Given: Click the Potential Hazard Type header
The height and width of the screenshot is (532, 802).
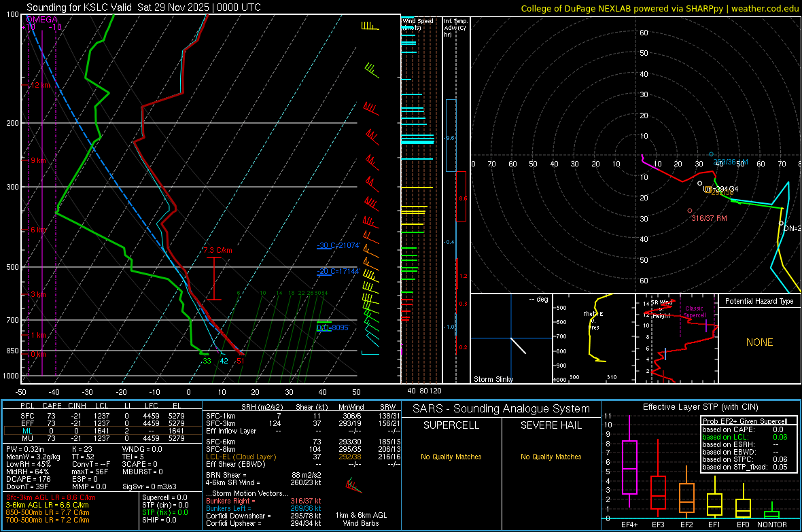Looking at the screenshot, I should pyautogui.click(x=759, y=301).
